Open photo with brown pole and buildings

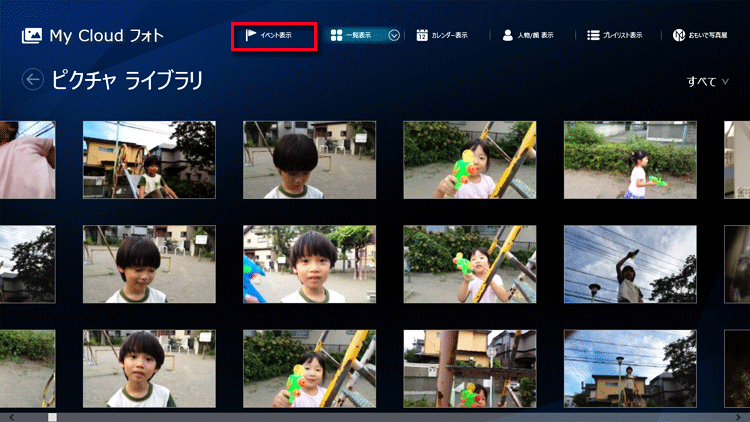pyautogui.click(x=470, y=368)
